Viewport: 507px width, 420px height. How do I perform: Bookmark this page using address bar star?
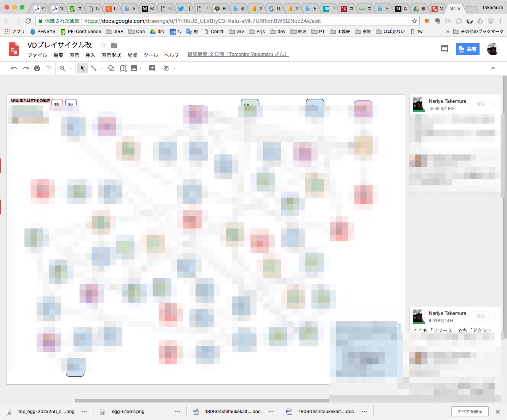[414, 21]
